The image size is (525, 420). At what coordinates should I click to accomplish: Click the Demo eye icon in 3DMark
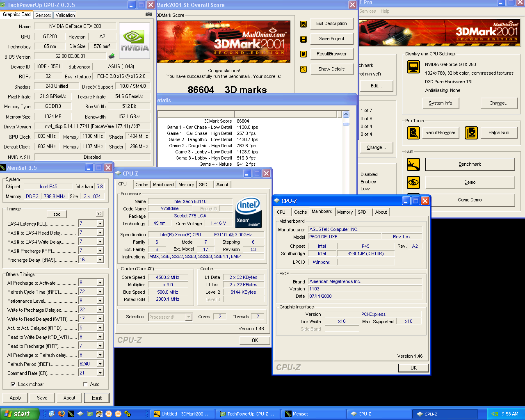(x=413, y=182)
